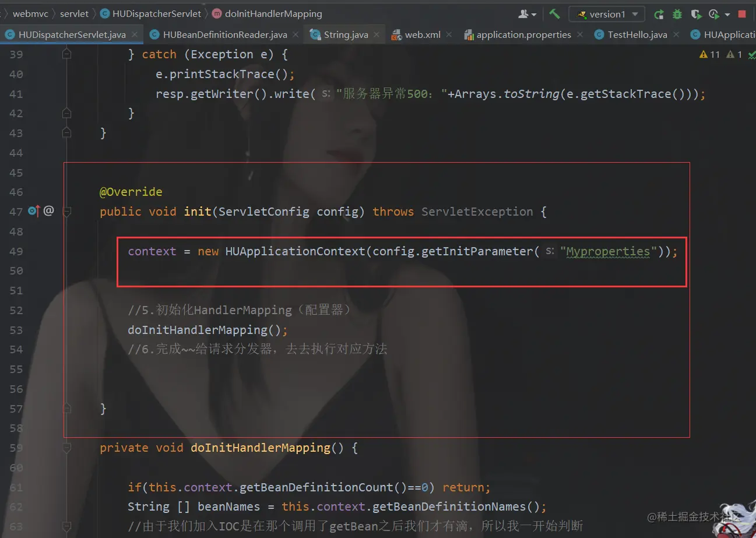Viewport: 756px width, 538px height.
Task: Click the application.properties tab file icon
Action: [x=469, y=35]
